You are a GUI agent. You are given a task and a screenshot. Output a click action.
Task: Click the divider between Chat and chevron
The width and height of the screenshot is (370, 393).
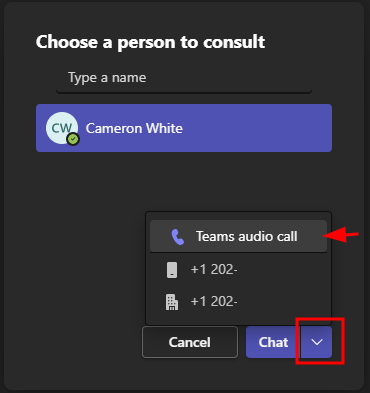[301, 342]
